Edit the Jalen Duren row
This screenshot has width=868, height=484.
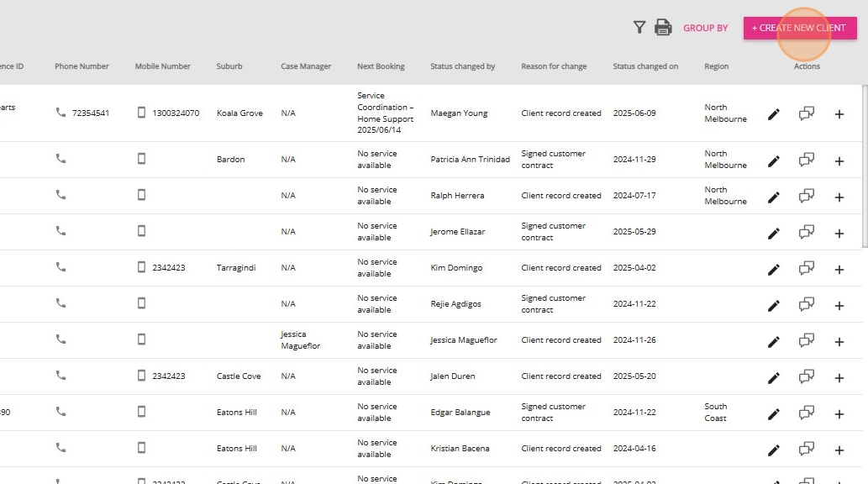774,377
